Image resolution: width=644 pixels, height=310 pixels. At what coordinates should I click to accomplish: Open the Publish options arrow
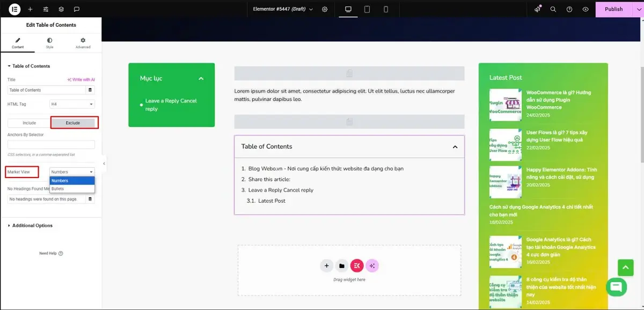point(638,9)
